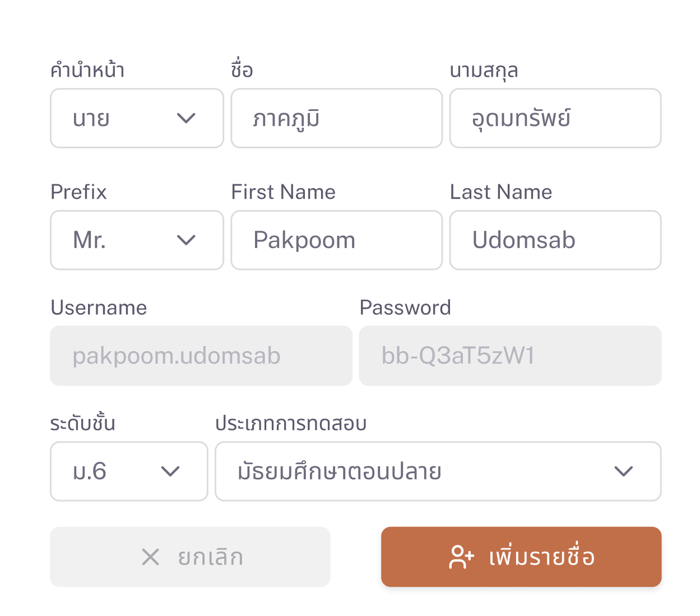Open the Prefix dropdown showing Mr.
The height and width of the screenshot is (616, 700).
[137, 240]
